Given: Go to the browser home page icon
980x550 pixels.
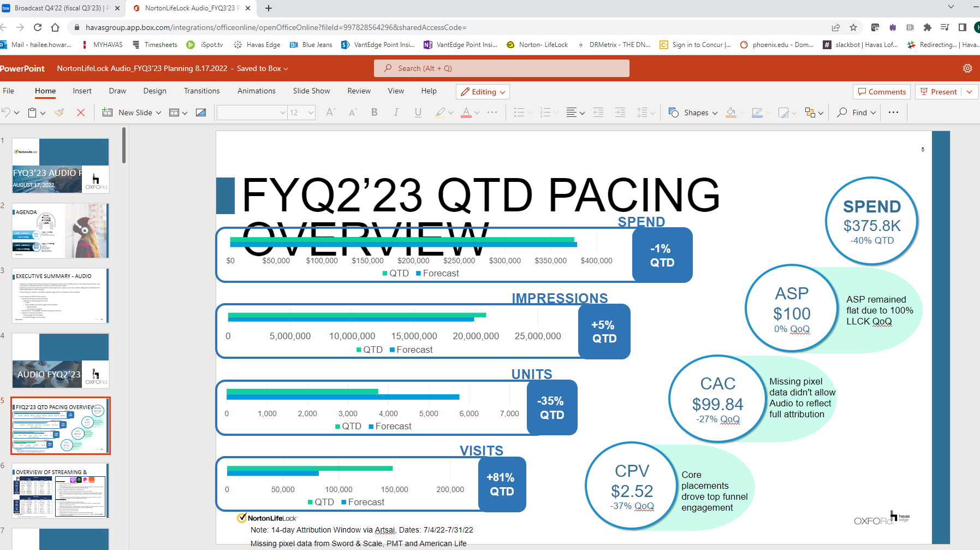Looking at the screenshot, I should click(x=55, y=27).
